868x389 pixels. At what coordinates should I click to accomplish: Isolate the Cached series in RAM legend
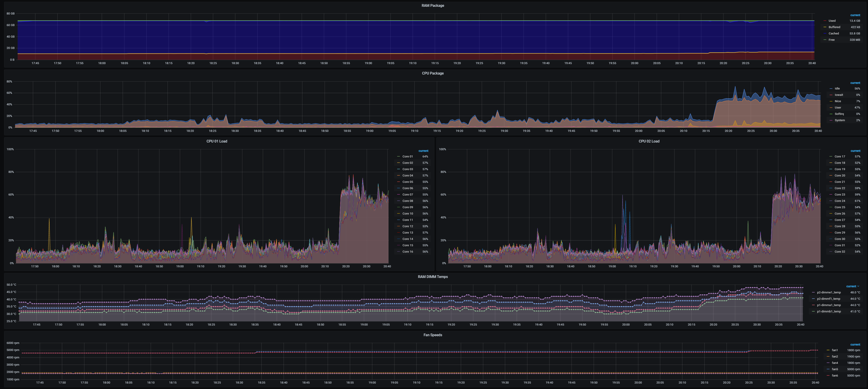(834, 34)
